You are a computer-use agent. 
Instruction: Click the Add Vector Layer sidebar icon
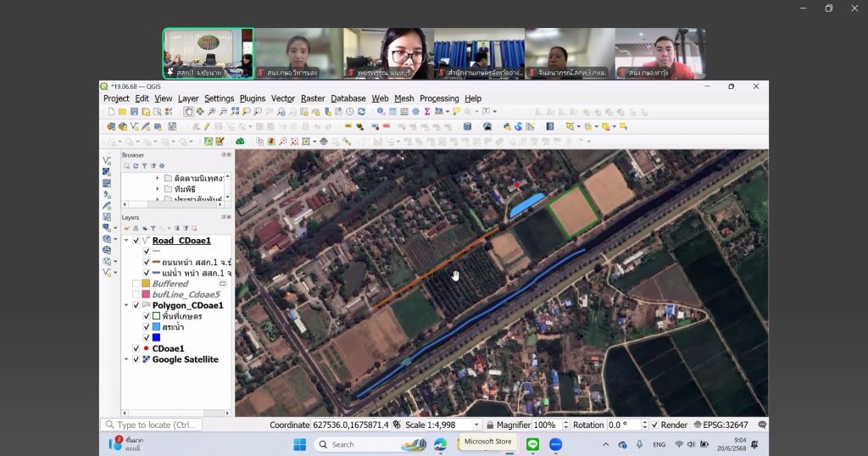click(x=107, y=160)
